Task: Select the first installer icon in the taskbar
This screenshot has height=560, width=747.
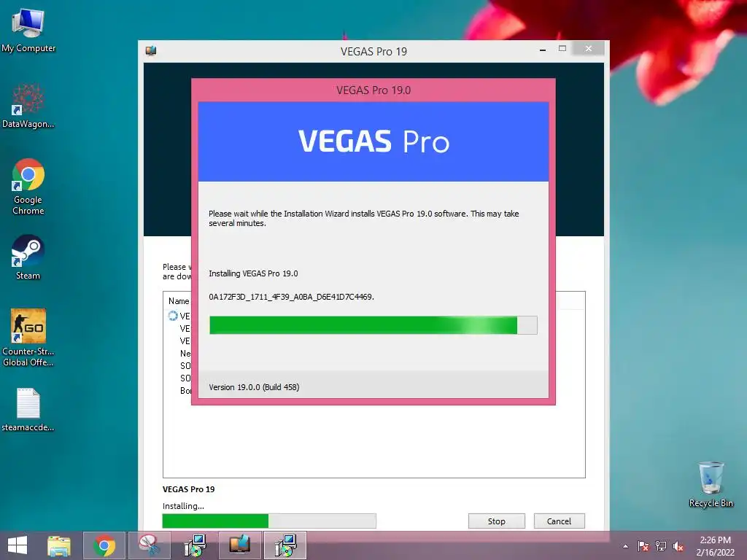Action: pyautogui.click(x=195, y=545)
